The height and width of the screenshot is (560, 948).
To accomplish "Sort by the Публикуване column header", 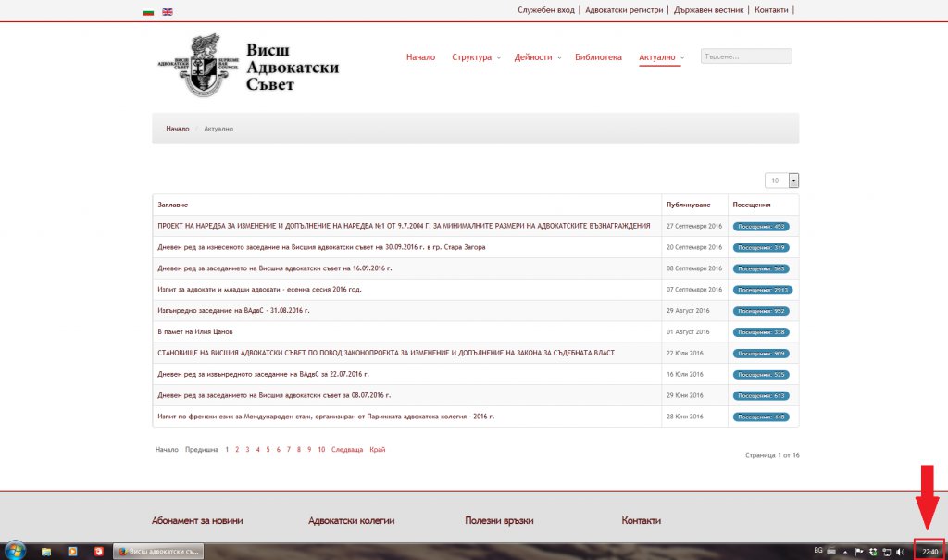I will pyautogui.click(x=688, y=205).
